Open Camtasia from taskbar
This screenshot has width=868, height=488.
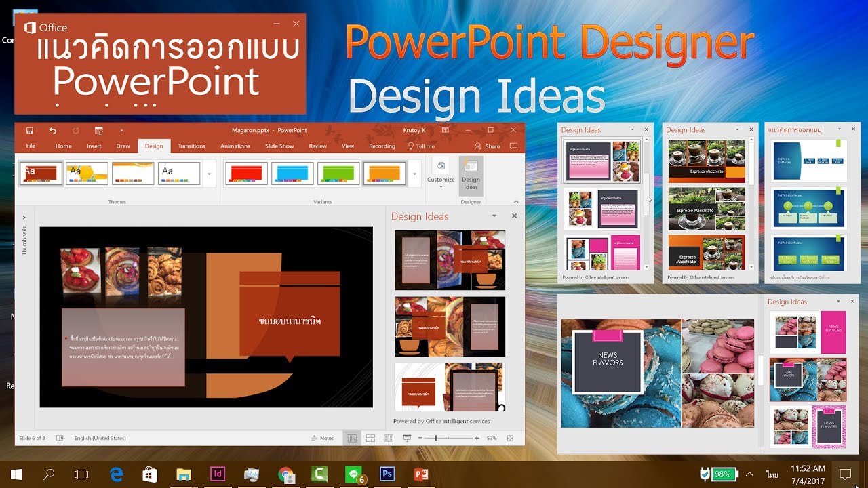pyautogui.click(x=319, y=474)
